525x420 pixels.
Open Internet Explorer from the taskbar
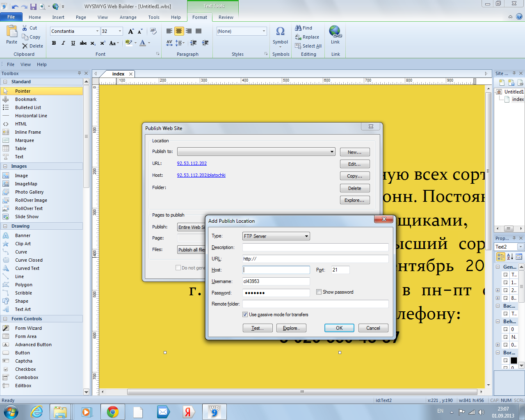tap(37, 412)
